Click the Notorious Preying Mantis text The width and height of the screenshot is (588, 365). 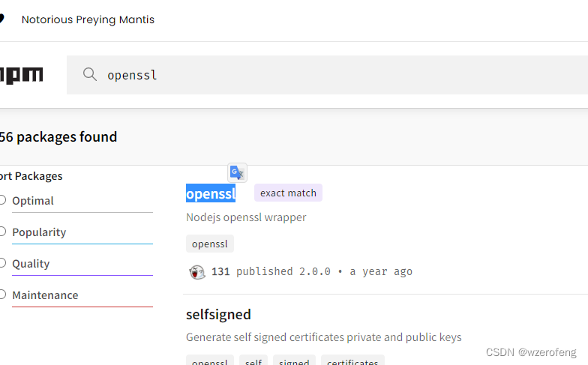pos(88,19)
